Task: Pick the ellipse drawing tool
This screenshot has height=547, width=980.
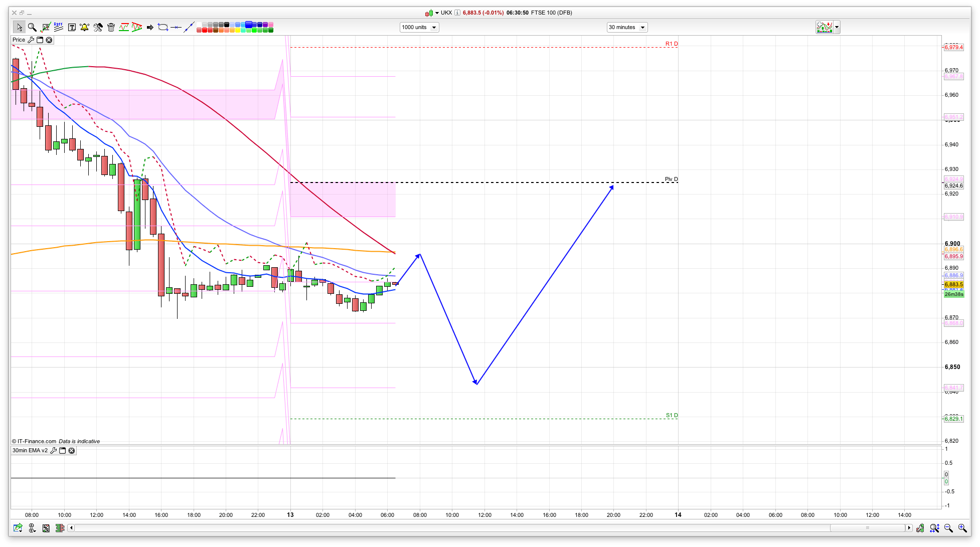Action: click(x=163, y=27)
